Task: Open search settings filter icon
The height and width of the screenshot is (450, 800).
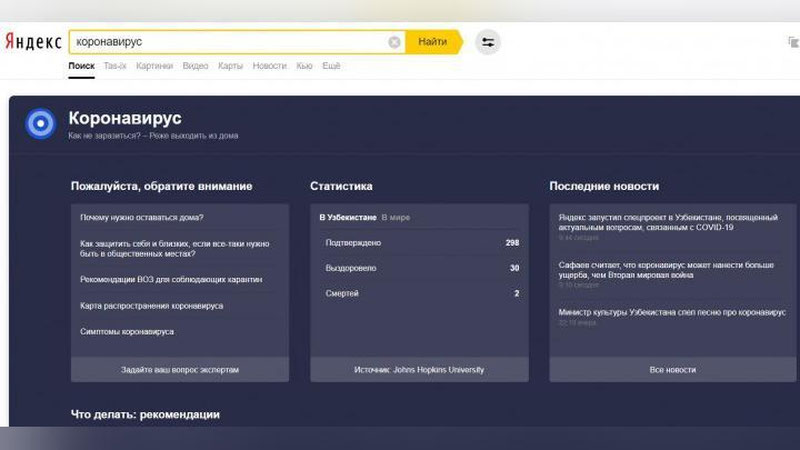Action: click(x=488, y=42)
